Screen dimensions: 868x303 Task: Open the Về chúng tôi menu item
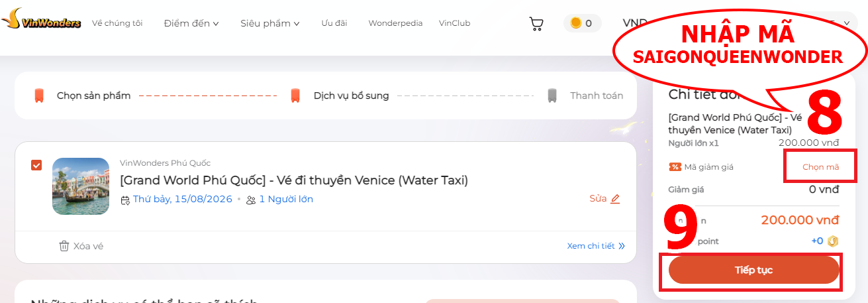tap(117, 23)
